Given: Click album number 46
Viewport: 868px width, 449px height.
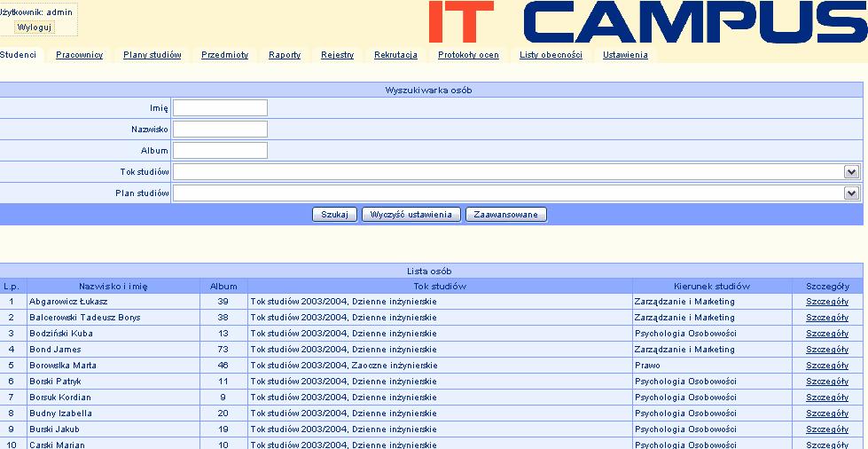Looking at the screenshot, I should click(x=223, y=366).
